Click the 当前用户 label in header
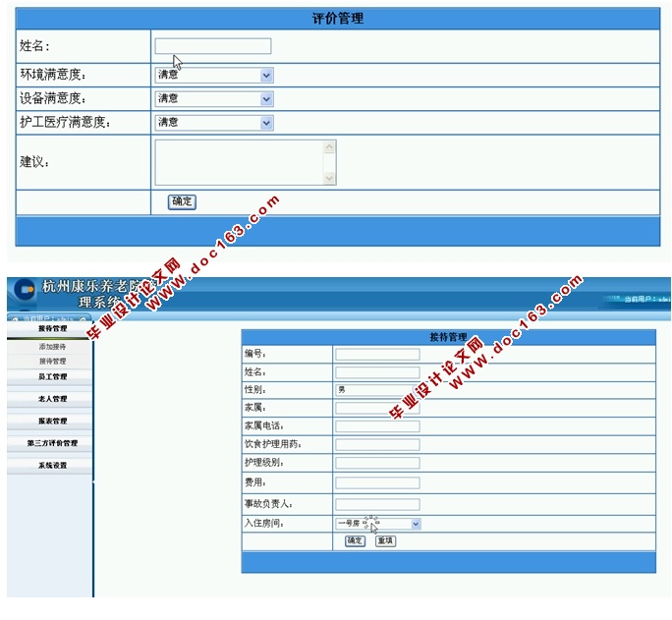 pyautogui.click(x=647, y=299)
